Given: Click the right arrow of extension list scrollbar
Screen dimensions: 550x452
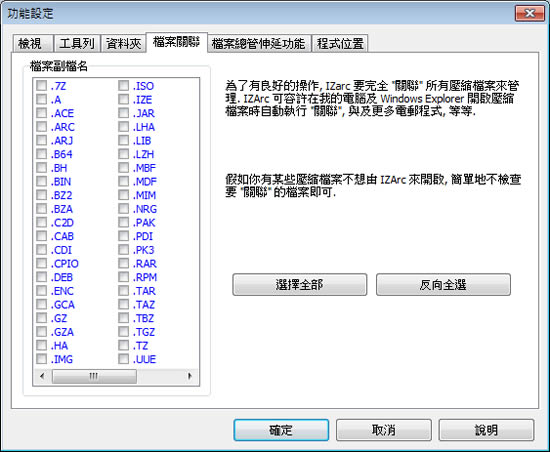Looking at the screenshot, I should 190,376.
